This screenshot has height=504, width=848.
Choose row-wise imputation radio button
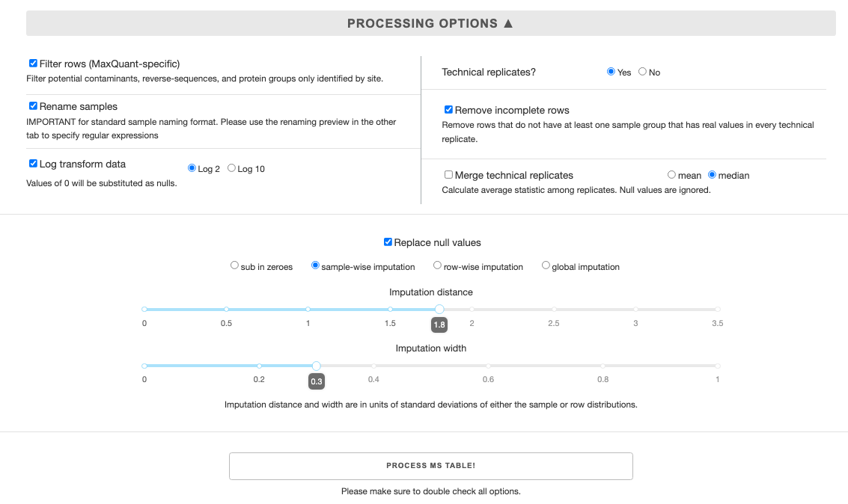click(438, 265)
